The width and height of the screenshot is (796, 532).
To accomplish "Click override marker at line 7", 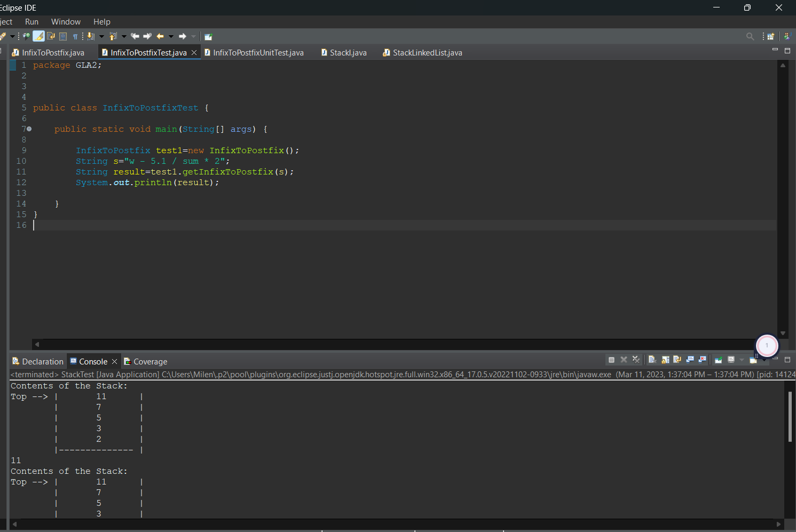I will point(29,129).
